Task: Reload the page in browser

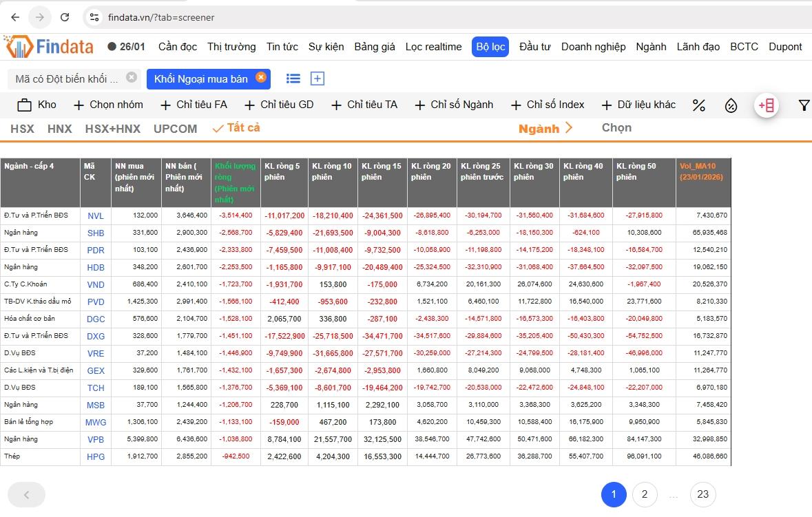Action: [x=65, y=17]
